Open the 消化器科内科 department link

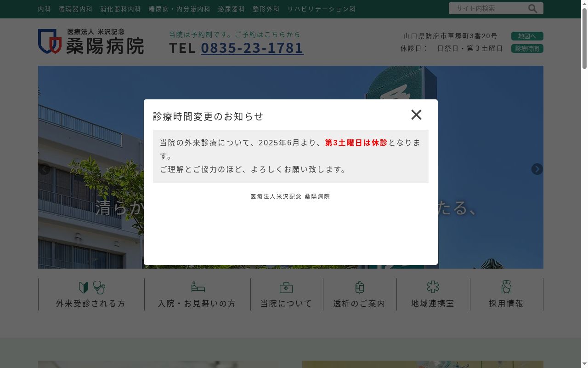(x=121, y=9)
